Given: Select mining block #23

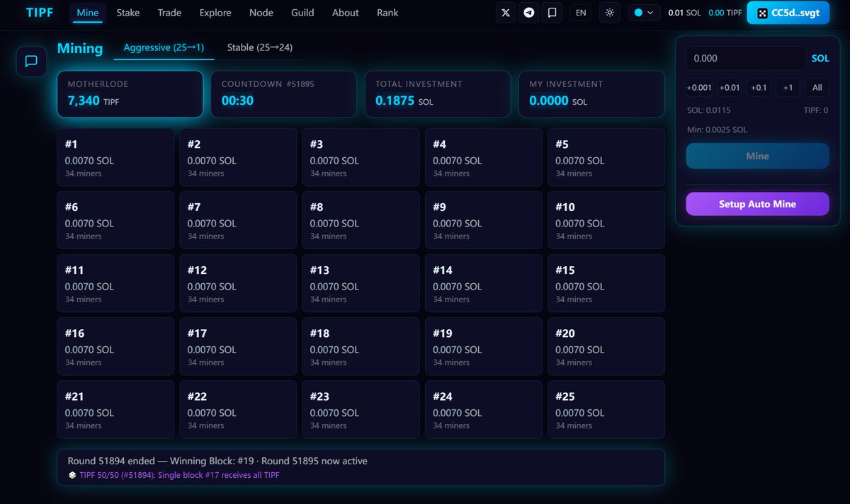Looking at the screenshot, I should 361,409.
